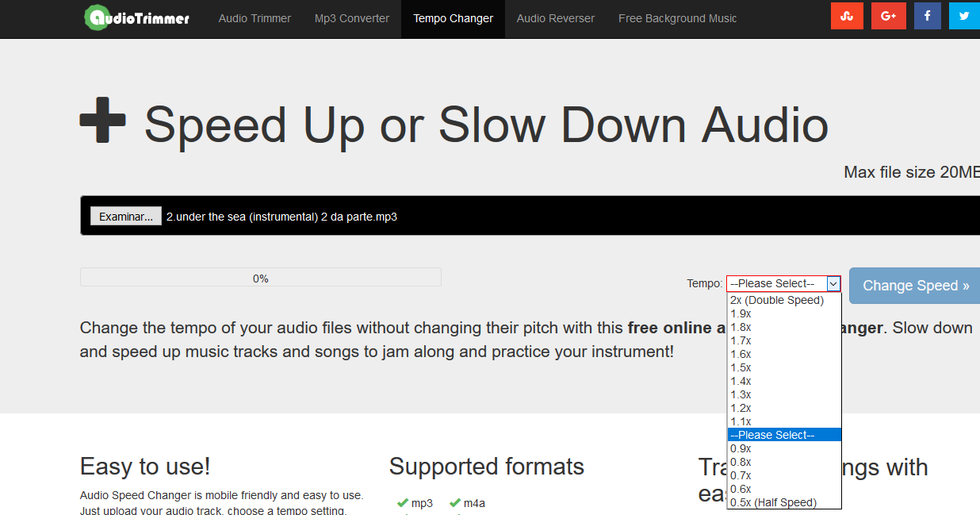
Task: Select the 1.5x tempo option
Action: click(x=741, y=367)
